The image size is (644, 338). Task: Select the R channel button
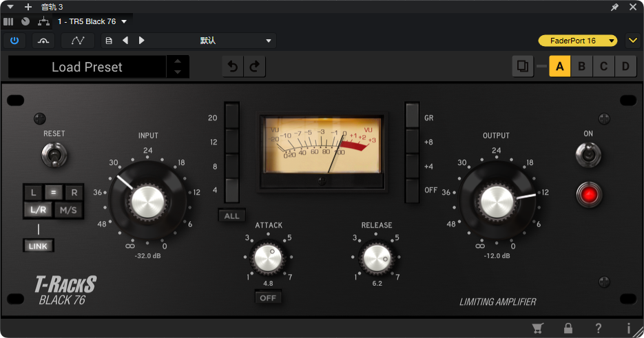pyautogui.click(x=74, y=192)
